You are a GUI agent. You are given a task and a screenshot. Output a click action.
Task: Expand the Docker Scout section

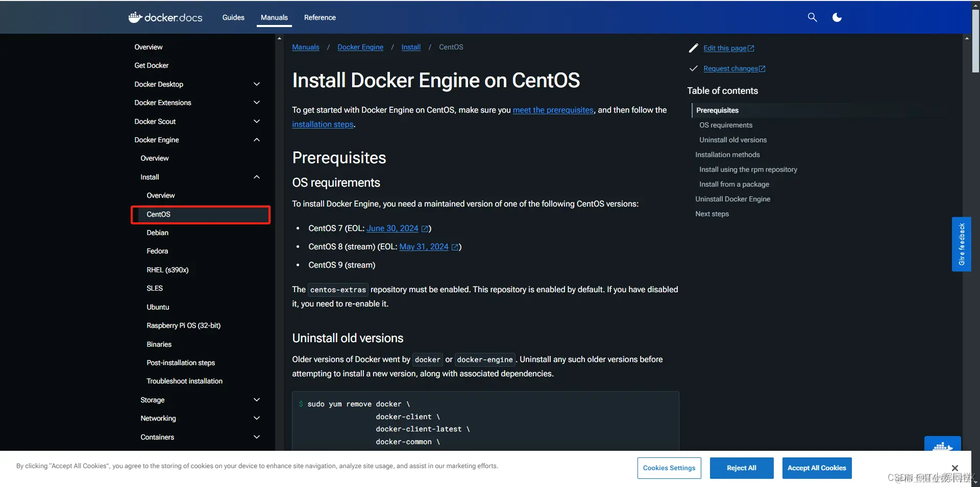[257, 121]
